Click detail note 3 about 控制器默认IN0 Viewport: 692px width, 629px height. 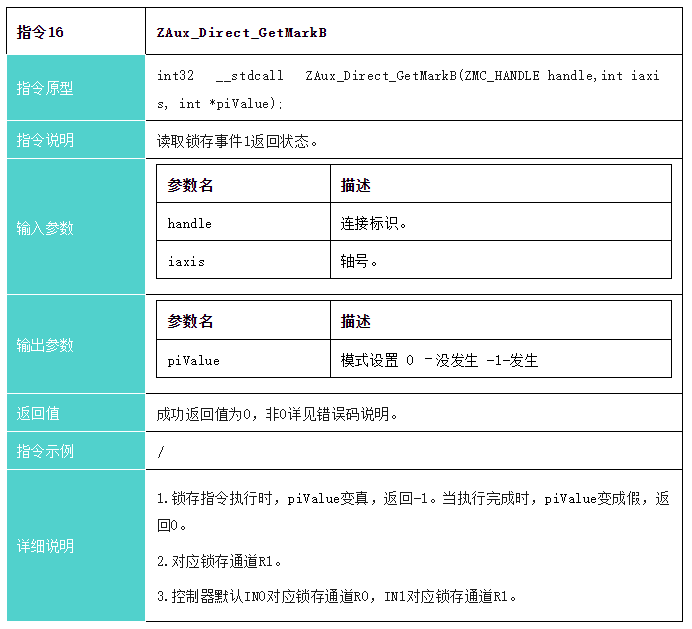[x=337, y=596]
